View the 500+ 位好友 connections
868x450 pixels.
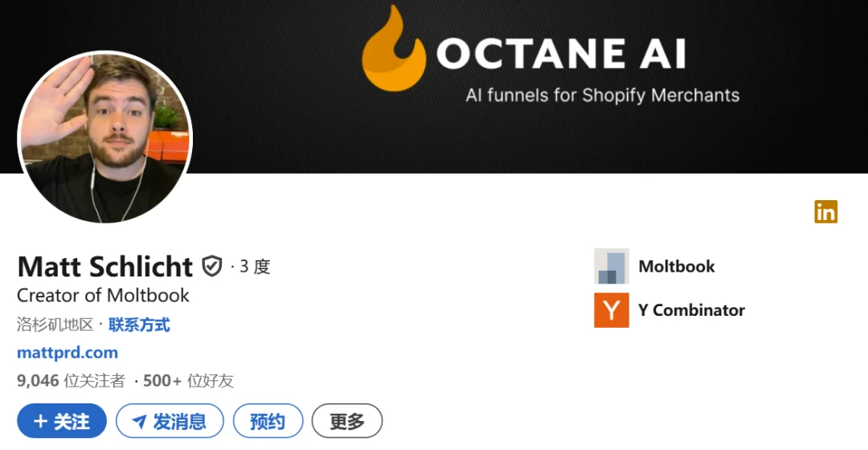tap(189, 380)
